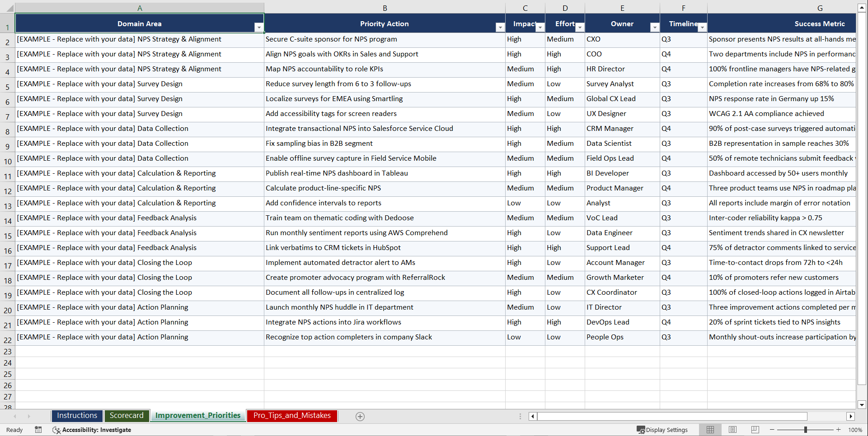Add a new worksheet with the plus button
868x436 pixels.
[x=360, y=416]
